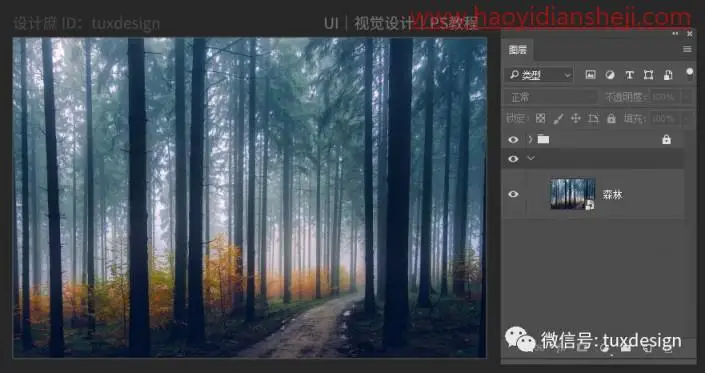
Task: Open the fill slider dropdown arrow
Action: point(687,119)
